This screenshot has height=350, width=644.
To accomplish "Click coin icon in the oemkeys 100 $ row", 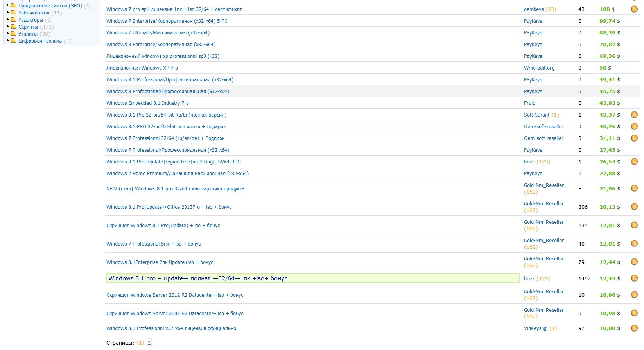I will tap(634, 9).
